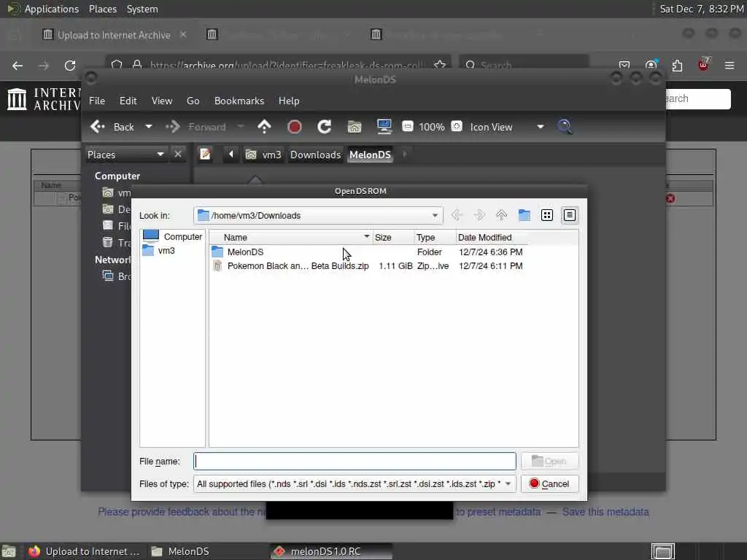Toggle text-based location entry
Screen dimensions: 747x560
(x=205, y=155)
